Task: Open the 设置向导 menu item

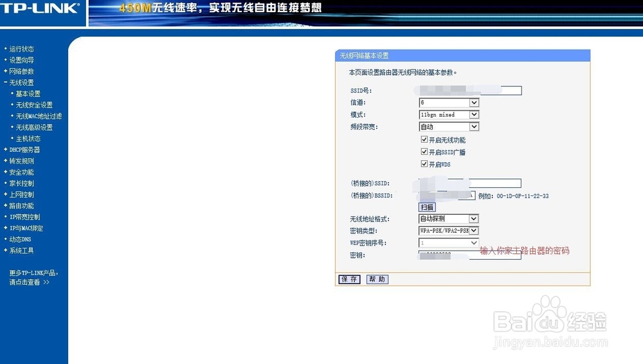Action: (21, 60)
